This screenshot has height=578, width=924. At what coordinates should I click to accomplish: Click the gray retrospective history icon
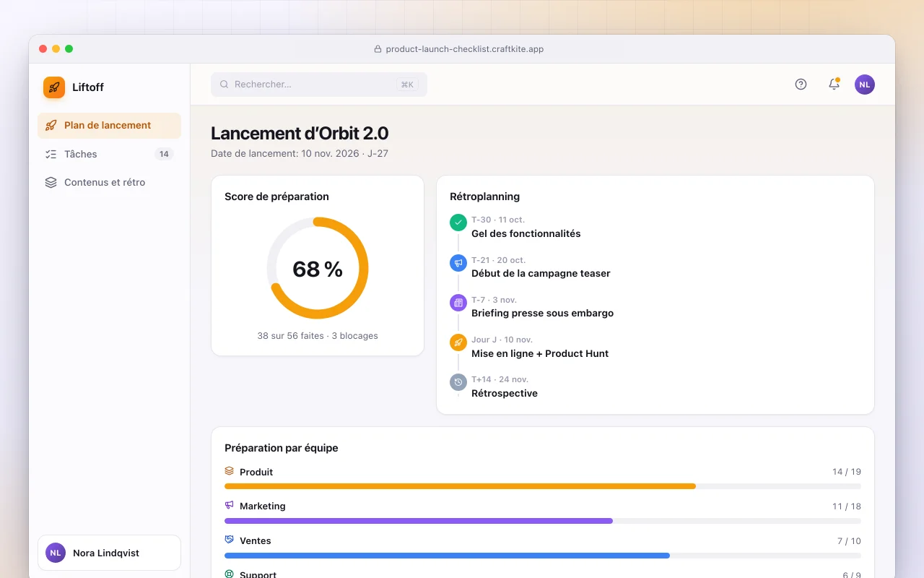(458, 381)
